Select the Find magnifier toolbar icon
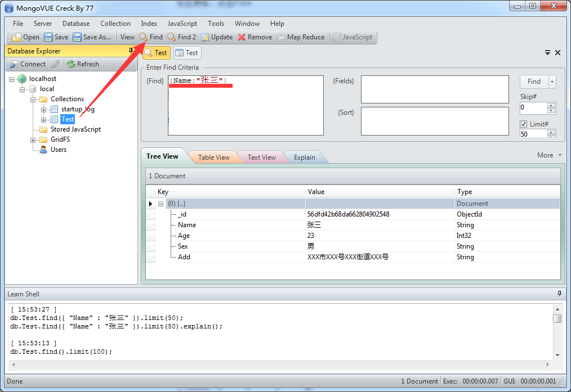The height and width of the screenshot is (392, 571). 145,37
